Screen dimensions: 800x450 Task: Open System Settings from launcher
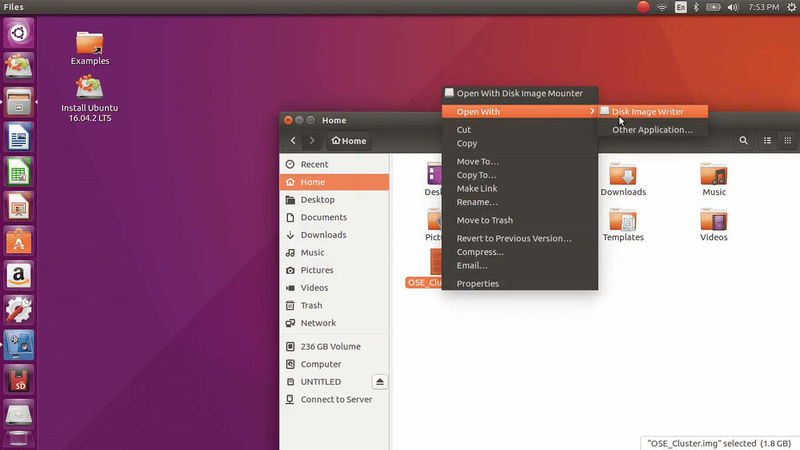point(19,310)
